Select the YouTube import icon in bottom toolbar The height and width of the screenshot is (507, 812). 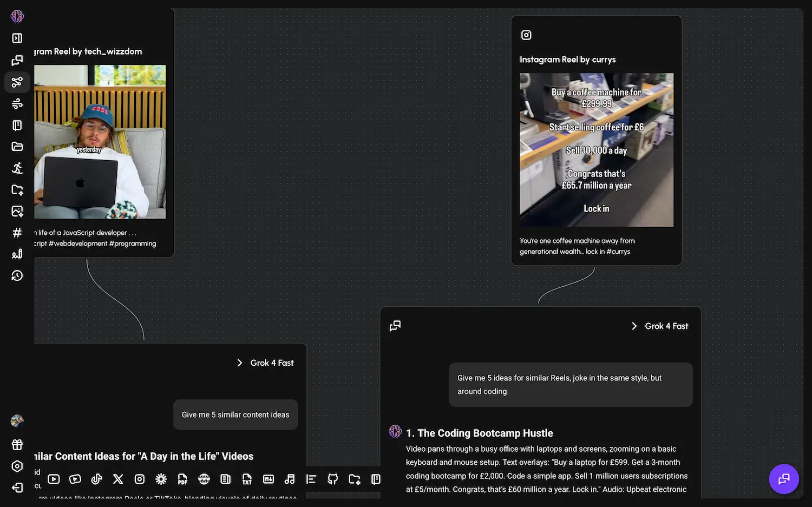click(x=54, y=479)
